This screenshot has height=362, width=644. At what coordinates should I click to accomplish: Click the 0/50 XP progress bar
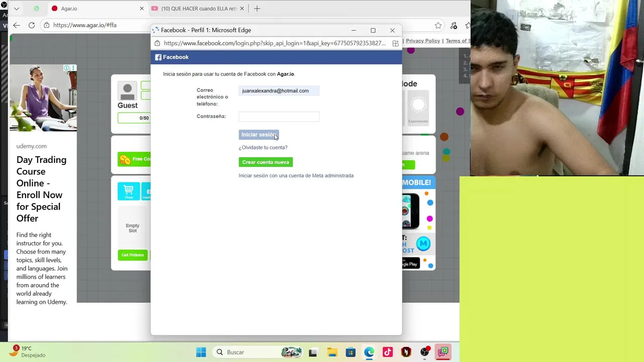click(x=134, y=118)
